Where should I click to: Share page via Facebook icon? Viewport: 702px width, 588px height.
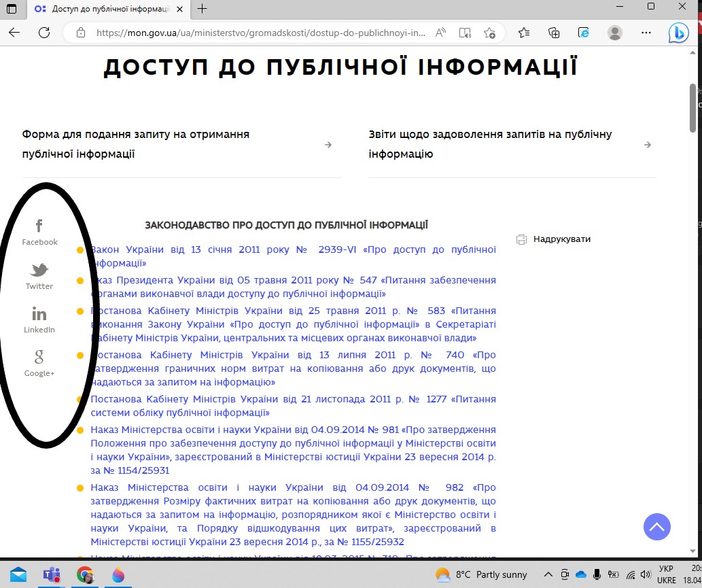coord(39,226)
